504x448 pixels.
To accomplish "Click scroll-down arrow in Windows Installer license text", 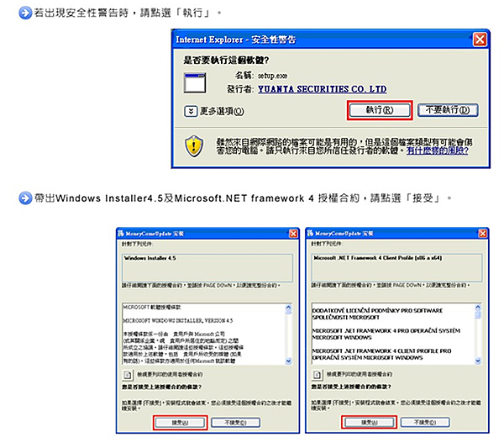I will coord(288,361).
